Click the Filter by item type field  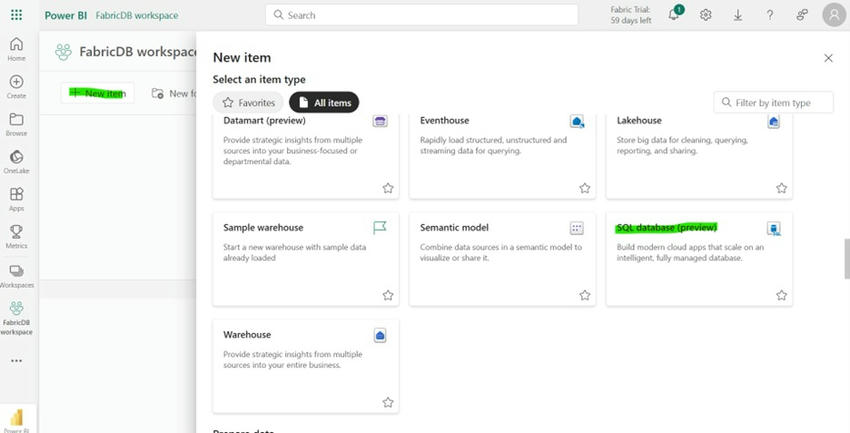pyautogui.click(x=774, y=102)
